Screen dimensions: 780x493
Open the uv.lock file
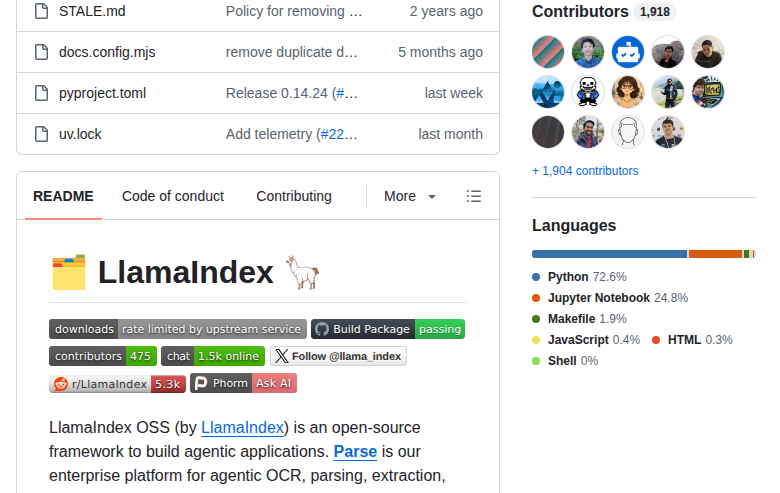(80, 134)
